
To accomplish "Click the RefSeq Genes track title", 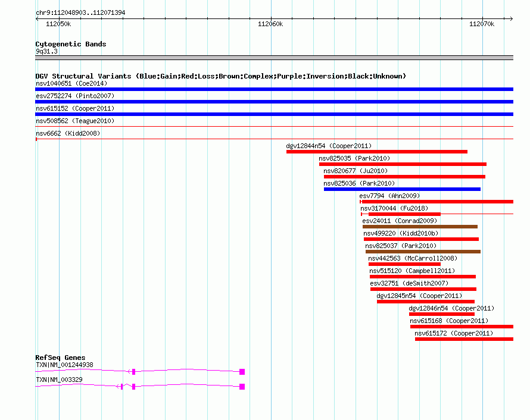I will pos(60,358).
